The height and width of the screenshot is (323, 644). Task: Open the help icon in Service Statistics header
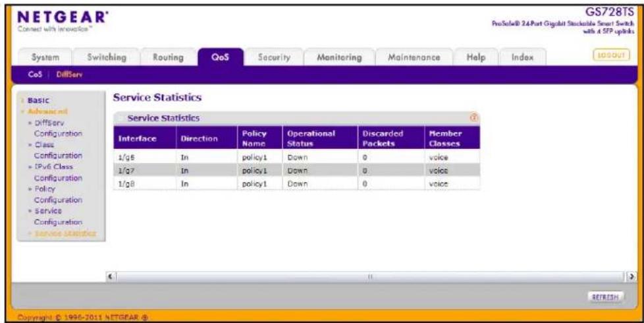[x=473, y=118]
